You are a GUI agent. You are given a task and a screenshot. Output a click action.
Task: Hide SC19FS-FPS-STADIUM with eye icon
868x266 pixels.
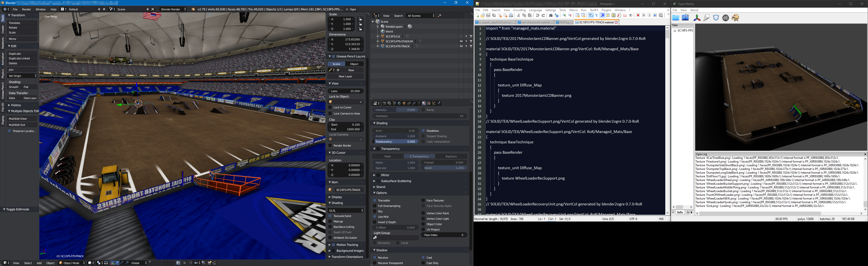click(x=461, y=41)
